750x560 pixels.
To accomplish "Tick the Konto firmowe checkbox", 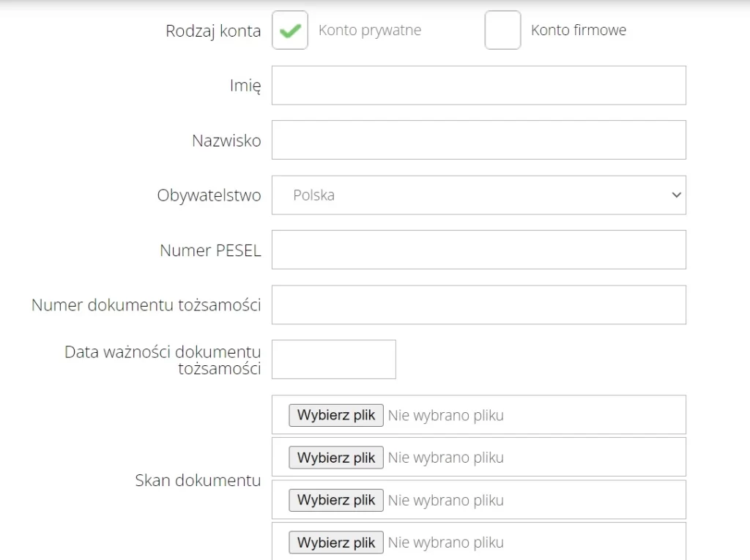I will coord(502,31).
